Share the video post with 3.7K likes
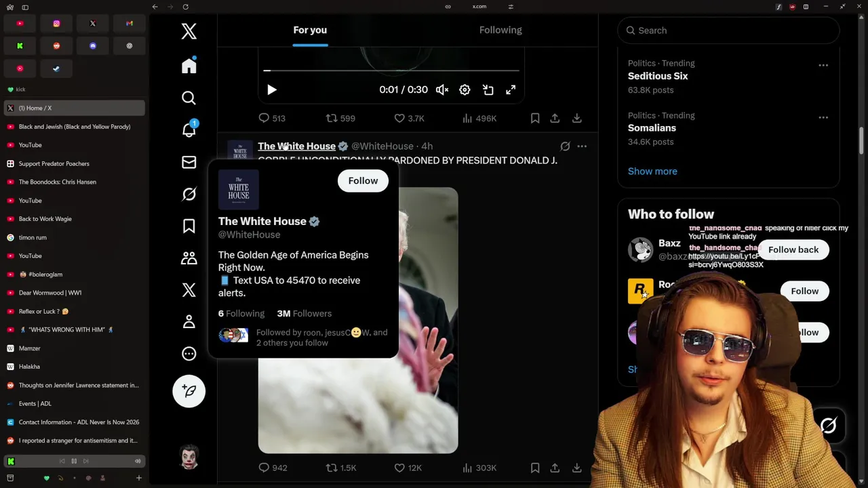 (555, 118)
